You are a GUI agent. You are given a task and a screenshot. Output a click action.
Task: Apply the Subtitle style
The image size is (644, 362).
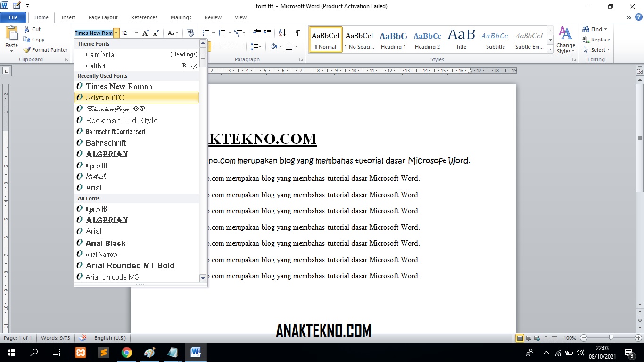[495, 40]
